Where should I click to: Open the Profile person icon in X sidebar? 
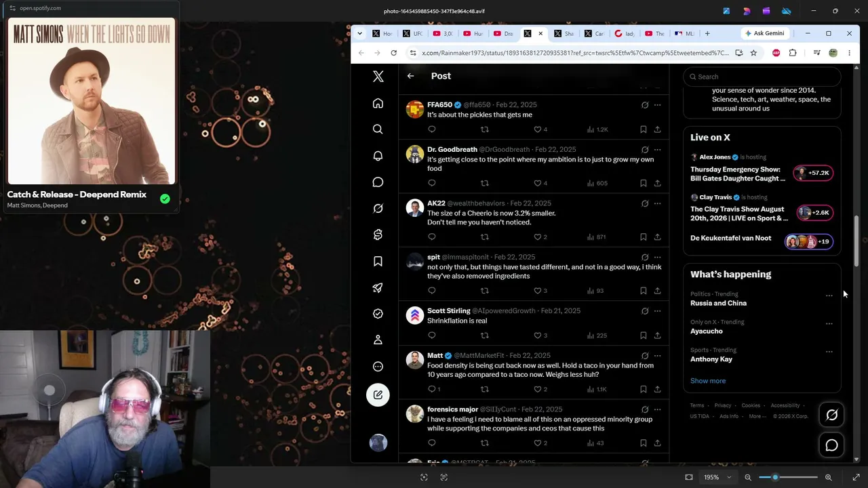tap(378, 340)
